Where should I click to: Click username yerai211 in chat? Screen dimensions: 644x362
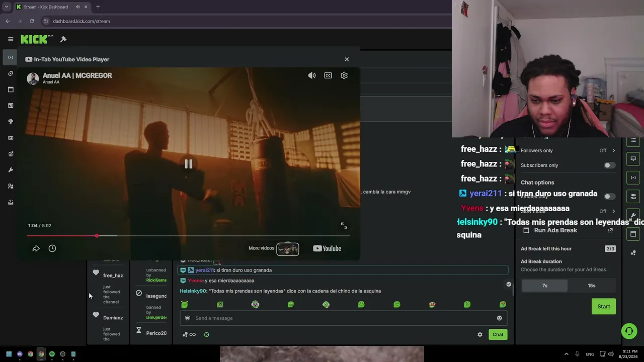pyautogui.click(x=204, y=270)
